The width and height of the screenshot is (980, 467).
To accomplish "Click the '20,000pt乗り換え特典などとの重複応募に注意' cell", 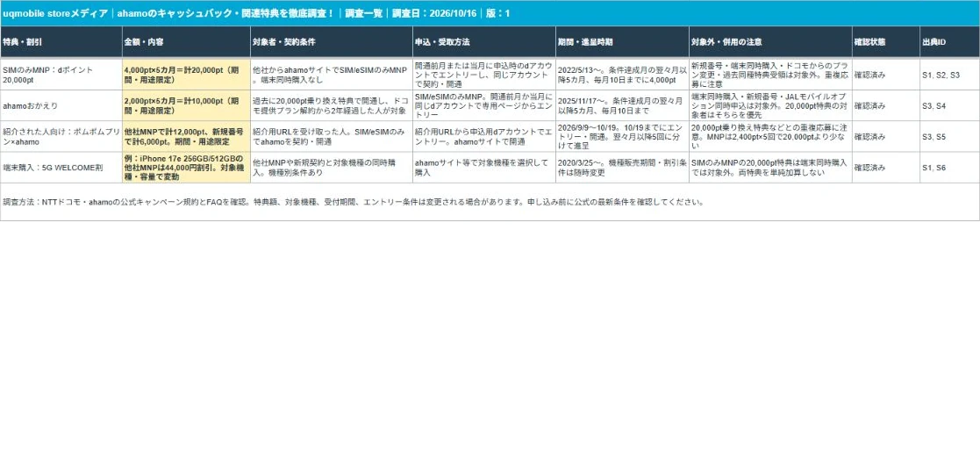I will pyautogui.click(x=770, y=136).
